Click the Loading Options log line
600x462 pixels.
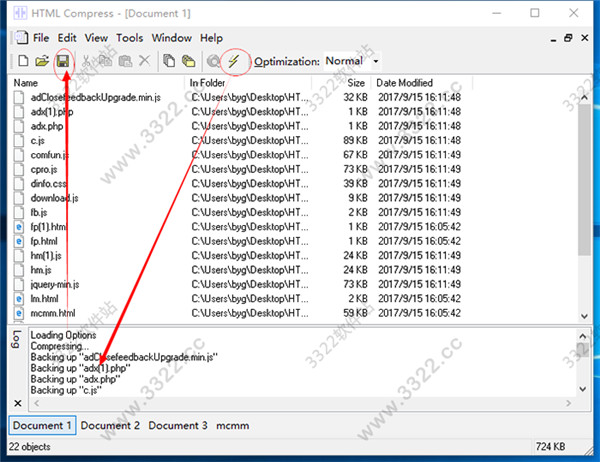pos(63,335)
